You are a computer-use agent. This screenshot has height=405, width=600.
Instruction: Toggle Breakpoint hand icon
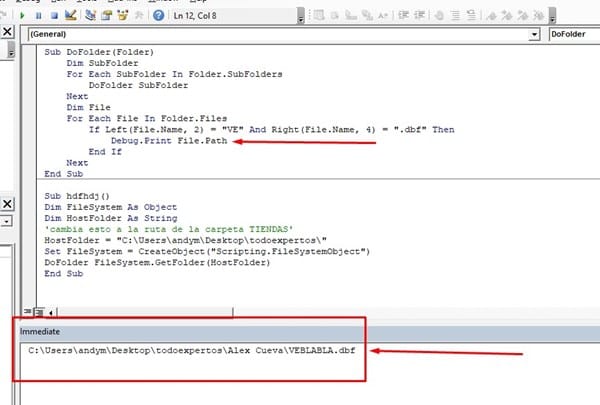(x=439, y=15)
